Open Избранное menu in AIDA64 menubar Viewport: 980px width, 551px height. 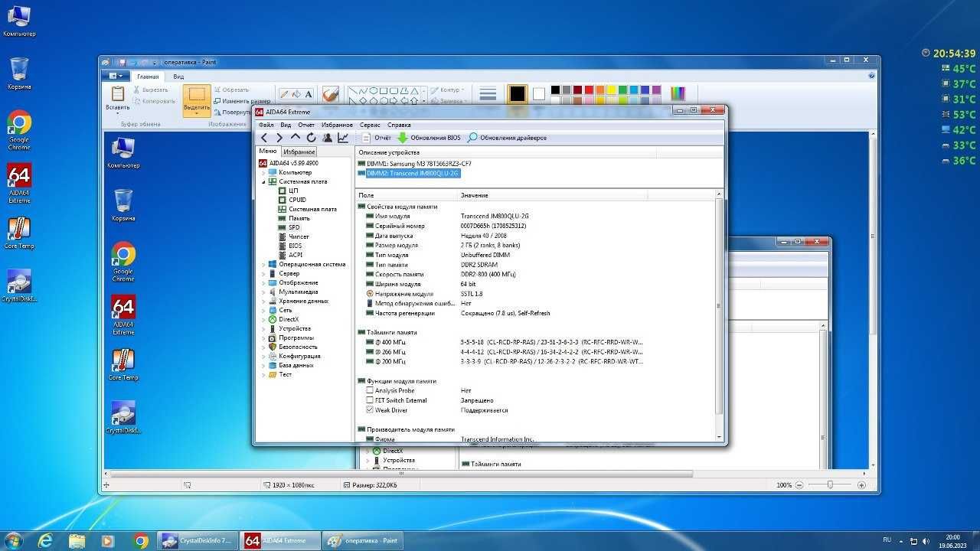pyautogui.click(x=337, y=125)
